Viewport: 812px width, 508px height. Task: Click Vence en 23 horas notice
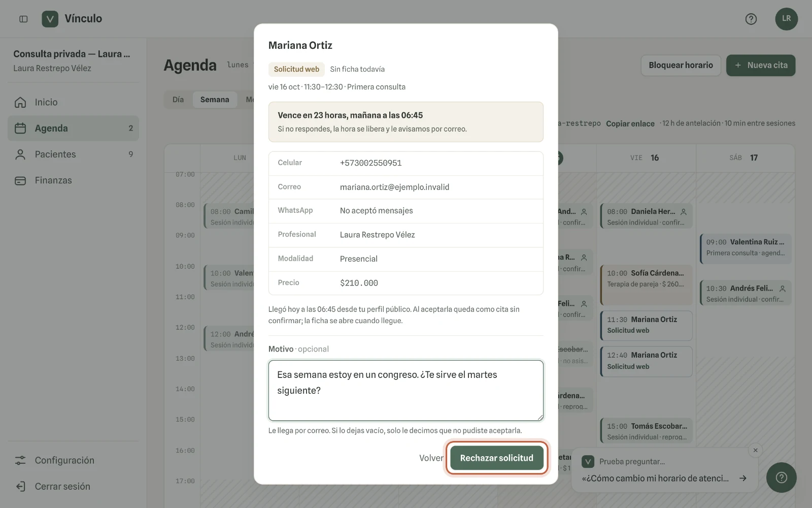[x=405, y=122]
